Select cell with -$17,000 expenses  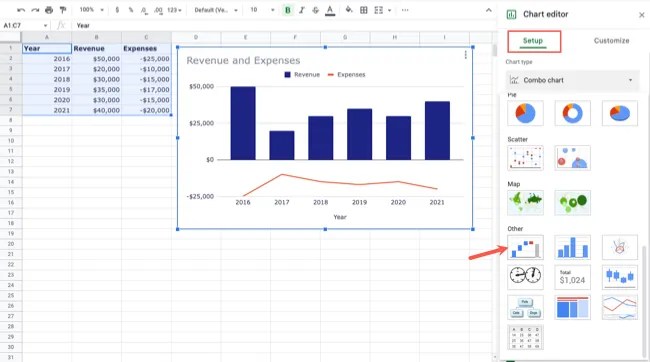pos(146,90)
